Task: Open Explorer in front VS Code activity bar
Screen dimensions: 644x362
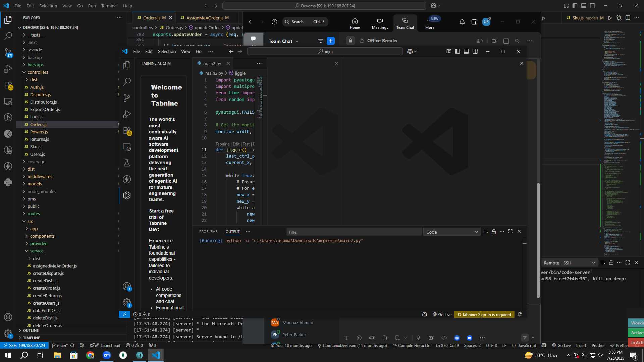Action: click(x=127, y=65)
